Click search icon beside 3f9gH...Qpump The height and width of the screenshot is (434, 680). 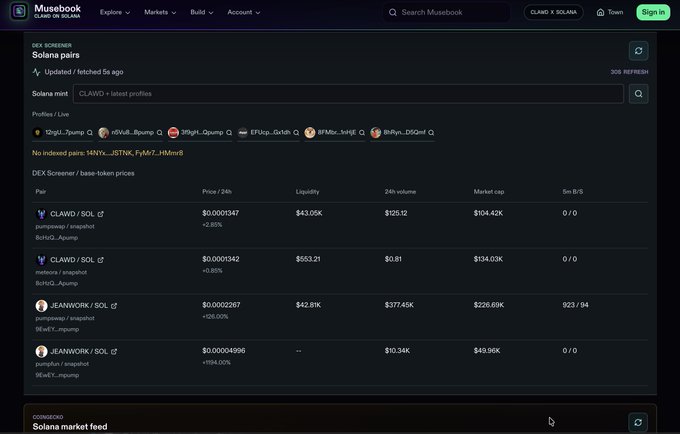point(229,133)
